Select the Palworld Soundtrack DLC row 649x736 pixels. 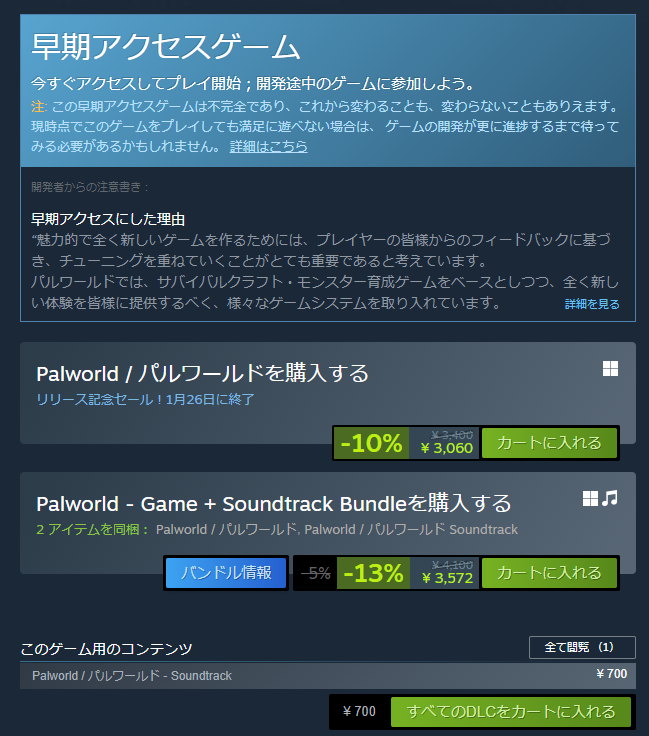click(328, 675)
